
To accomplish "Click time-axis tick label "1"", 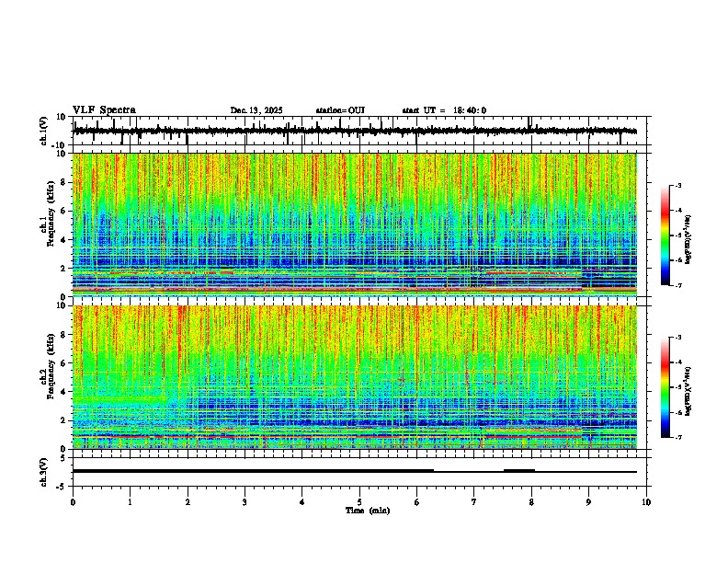I will (130, 502).
